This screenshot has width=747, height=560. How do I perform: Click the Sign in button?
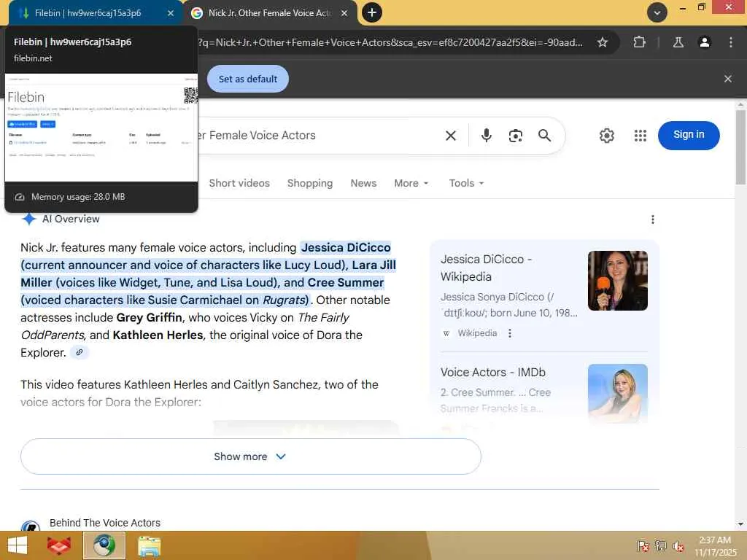(689, 135)
